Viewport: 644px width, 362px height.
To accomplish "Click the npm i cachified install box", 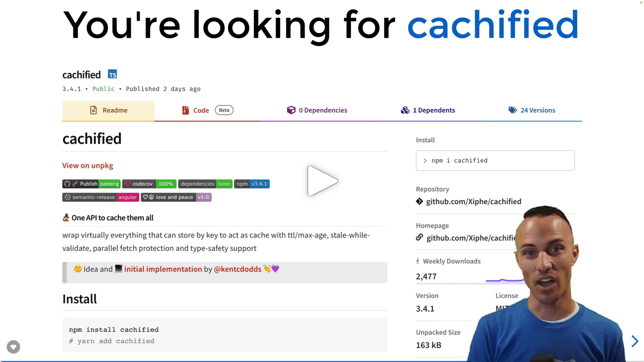I will [x=495, y=161].
